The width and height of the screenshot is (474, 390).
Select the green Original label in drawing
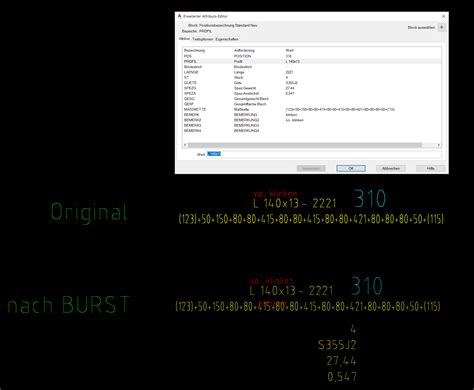89,212
